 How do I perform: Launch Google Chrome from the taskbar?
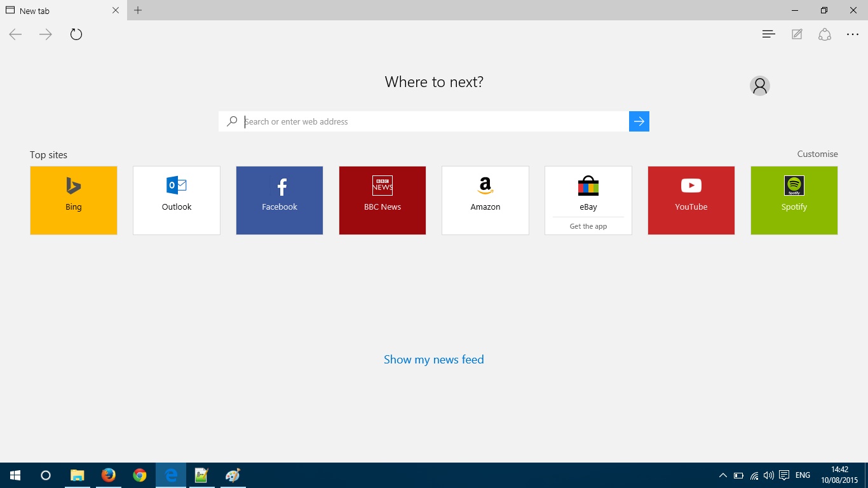click(x=139, y=475)
